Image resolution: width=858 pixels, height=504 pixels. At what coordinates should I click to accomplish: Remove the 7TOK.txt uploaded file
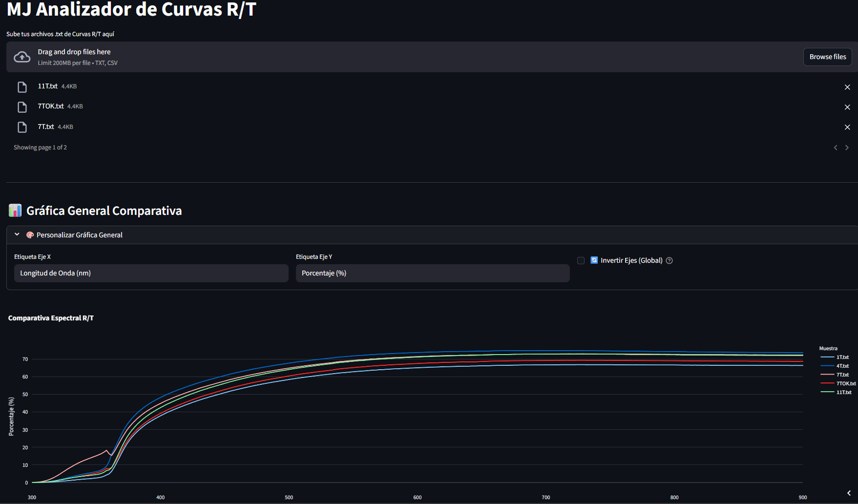(x=847, y=107)
